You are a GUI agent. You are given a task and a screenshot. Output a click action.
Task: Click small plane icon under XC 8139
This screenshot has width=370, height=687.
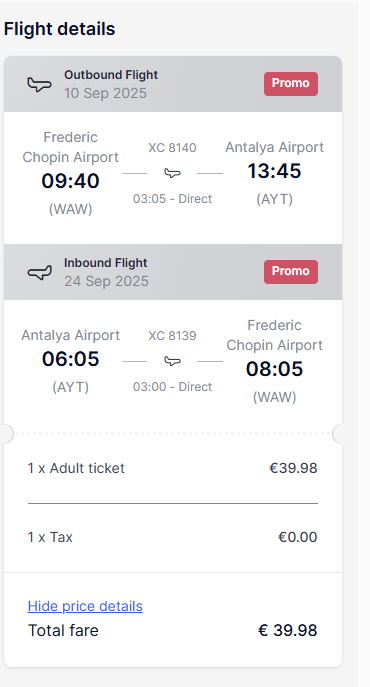tap(172, 361)
